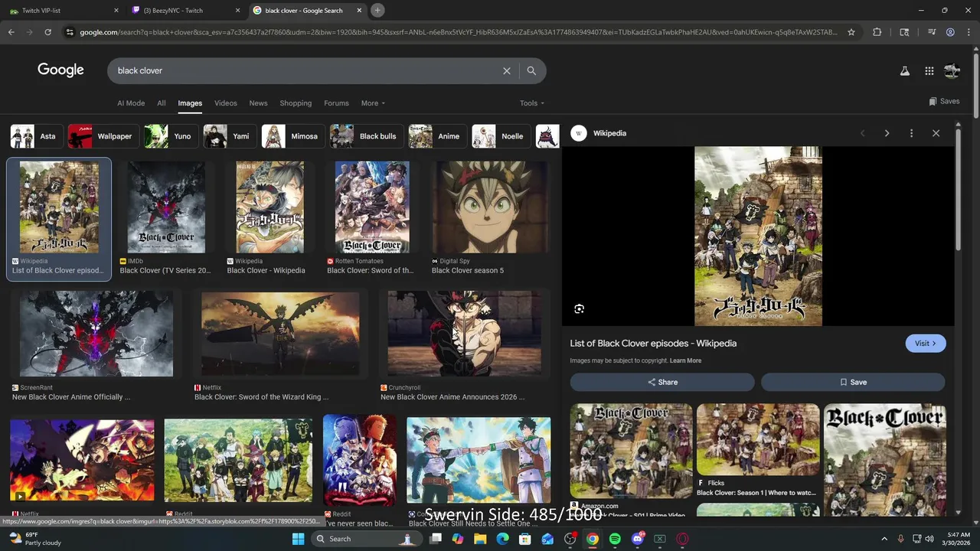Image resolution: width=980 pixels, height=551 pixels.
Task: Click in the black clover search field
Action: 306,70
